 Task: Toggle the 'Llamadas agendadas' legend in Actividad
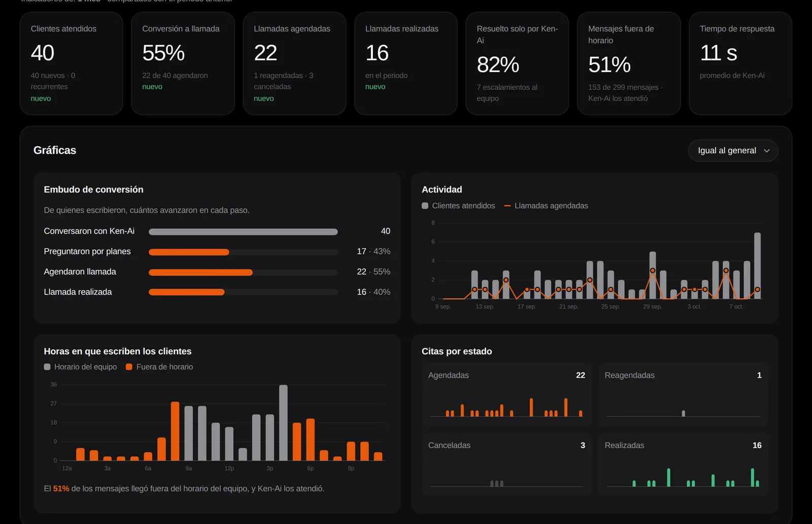point(546,206)
